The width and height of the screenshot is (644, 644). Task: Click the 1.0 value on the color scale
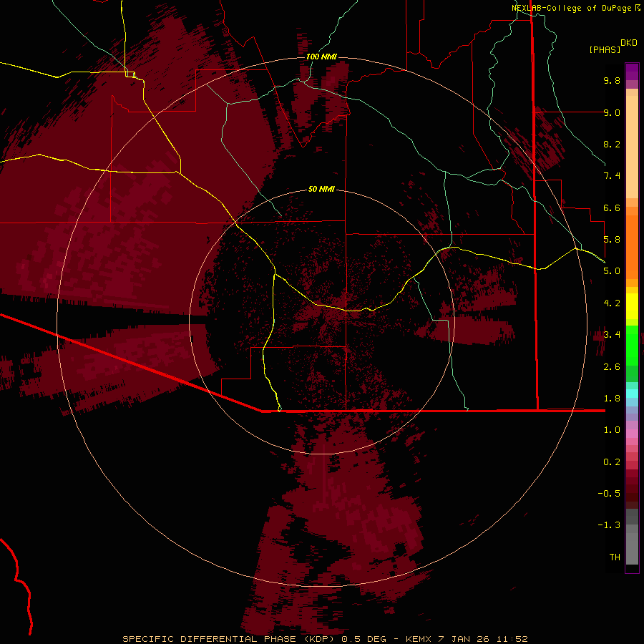tap(612, 430)
